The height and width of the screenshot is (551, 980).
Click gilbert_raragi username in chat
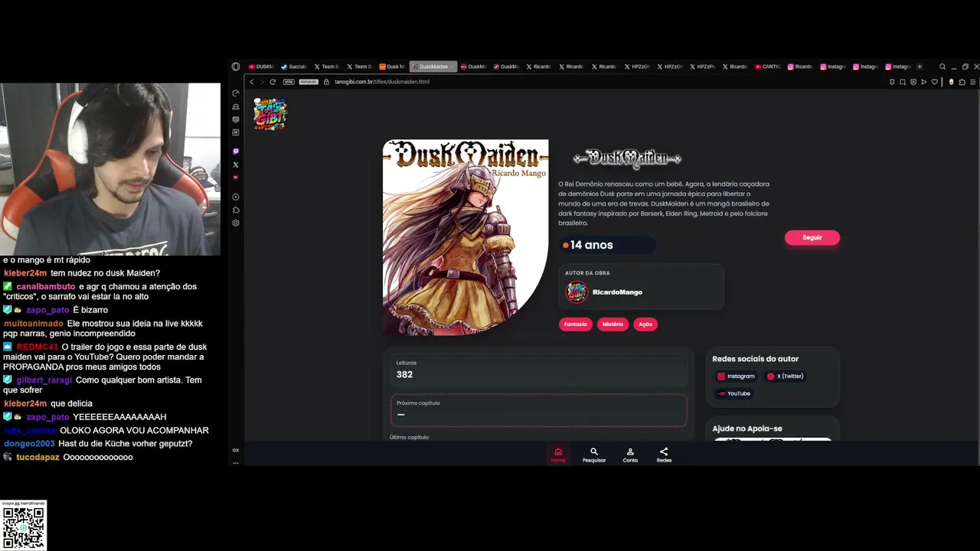pos(44,380)
